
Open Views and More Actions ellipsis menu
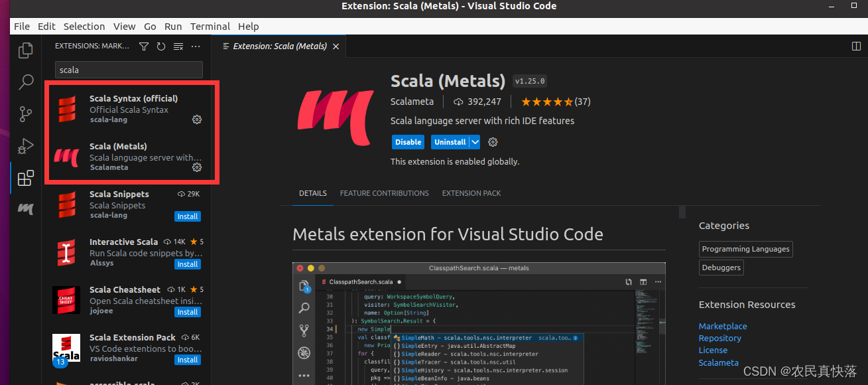click(x=196, y=46)
